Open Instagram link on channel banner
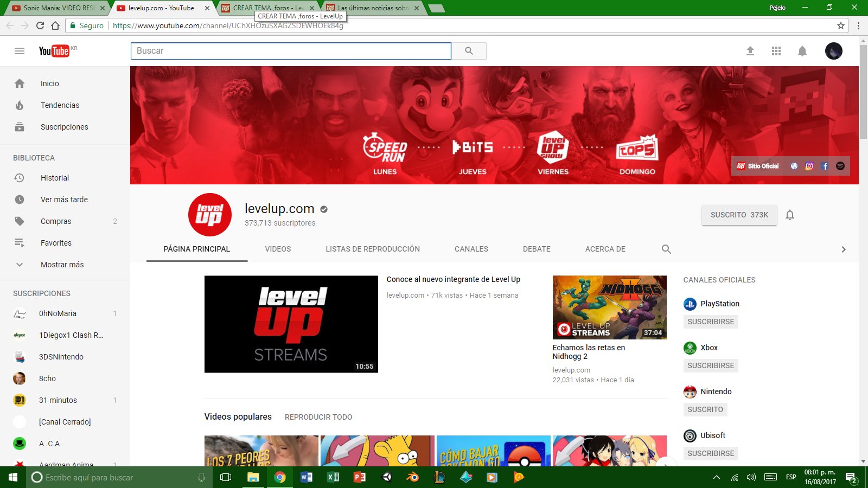The image size is (868, 488). pyautogui.click(x=809, y=166)
